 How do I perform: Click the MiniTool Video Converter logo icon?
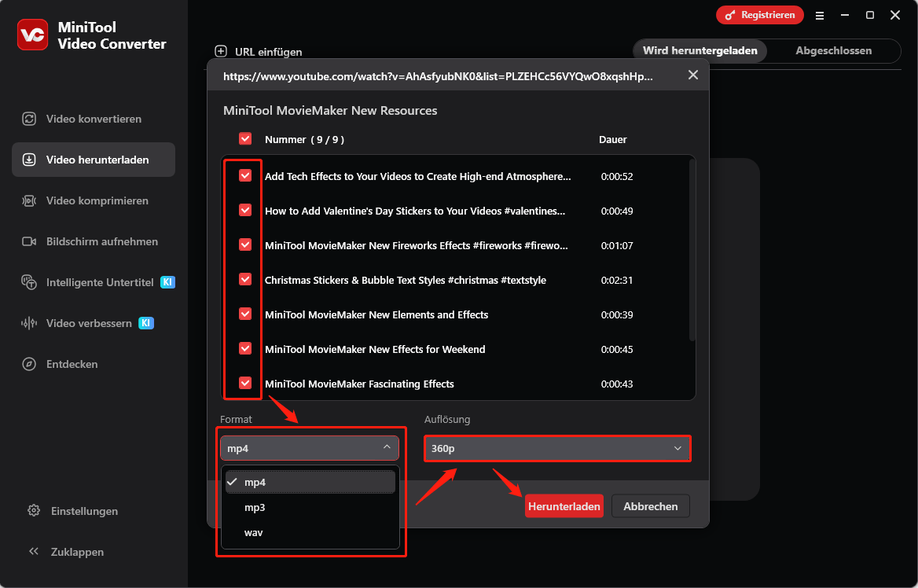point(33,35)
